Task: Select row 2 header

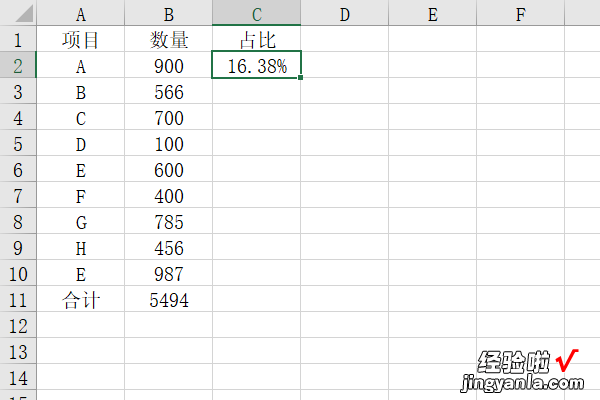Action: (x=18, y=65)
